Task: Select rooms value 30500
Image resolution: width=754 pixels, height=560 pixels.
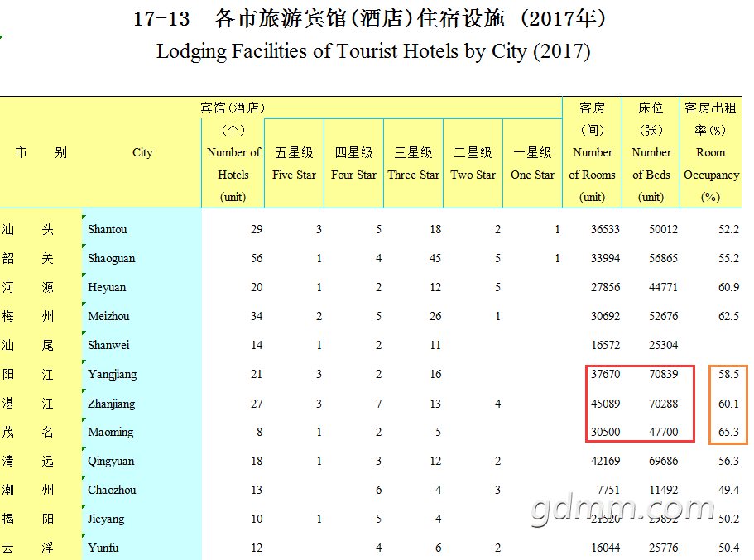Action: click(605, 432)
